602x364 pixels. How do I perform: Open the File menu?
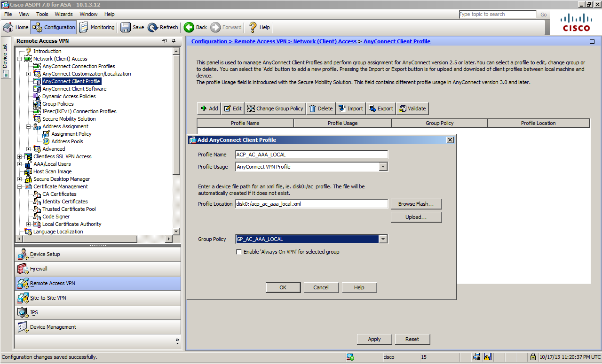[x=8, y=14]
